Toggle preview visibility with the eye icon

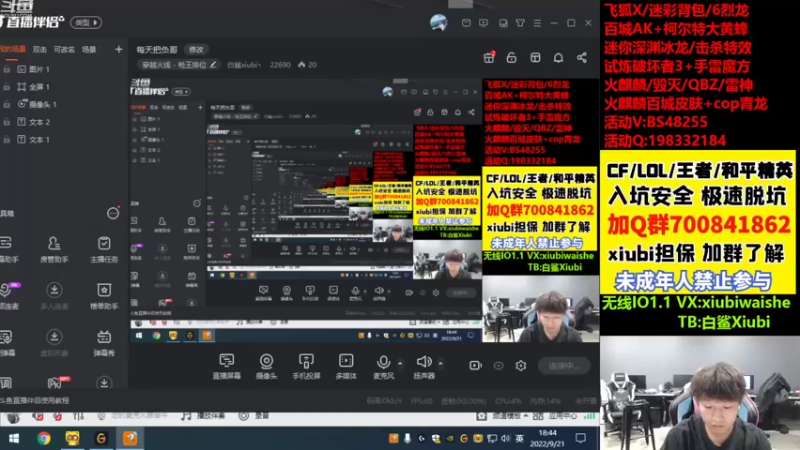click(498, 365)
